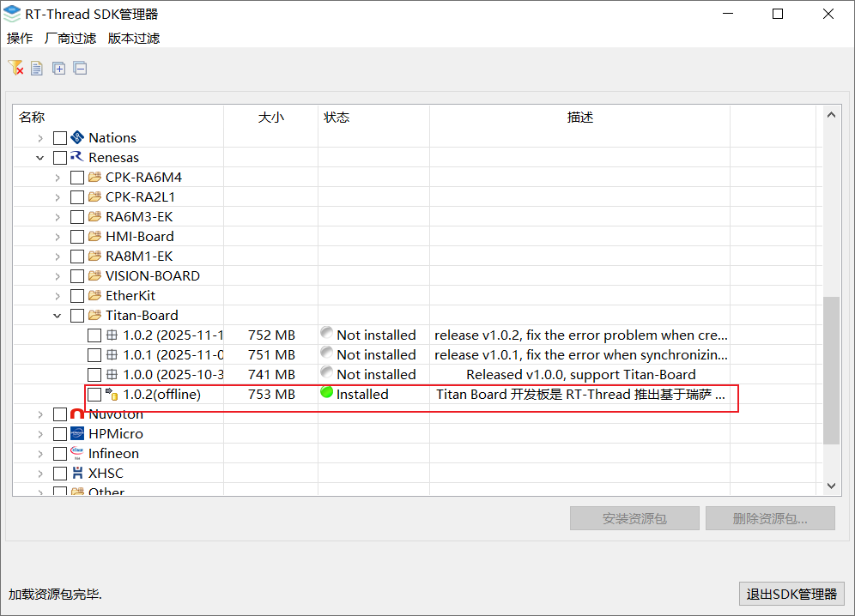The image size is (855, 616).
Task: Click the 名称 column header
Action: point(118,117)
